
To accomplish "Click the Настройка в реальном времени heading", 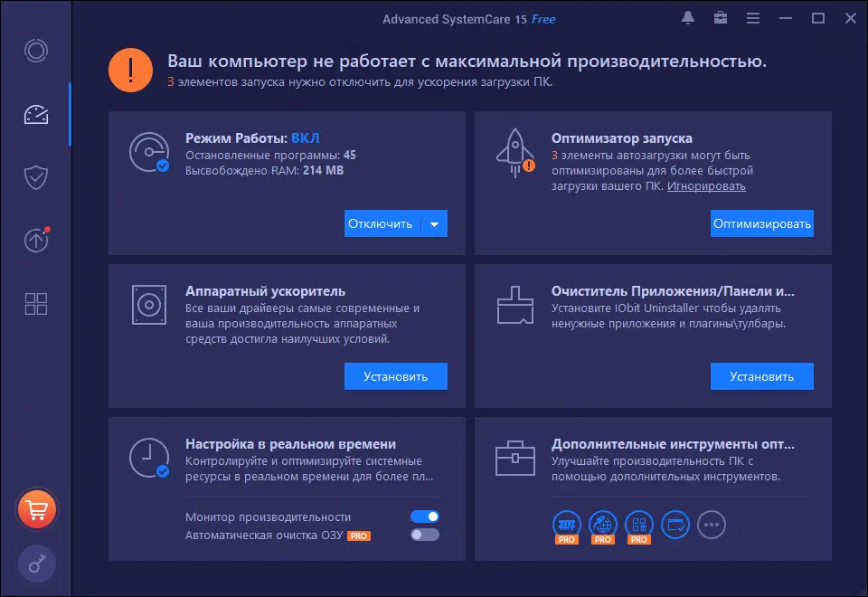I will [290, 444].
